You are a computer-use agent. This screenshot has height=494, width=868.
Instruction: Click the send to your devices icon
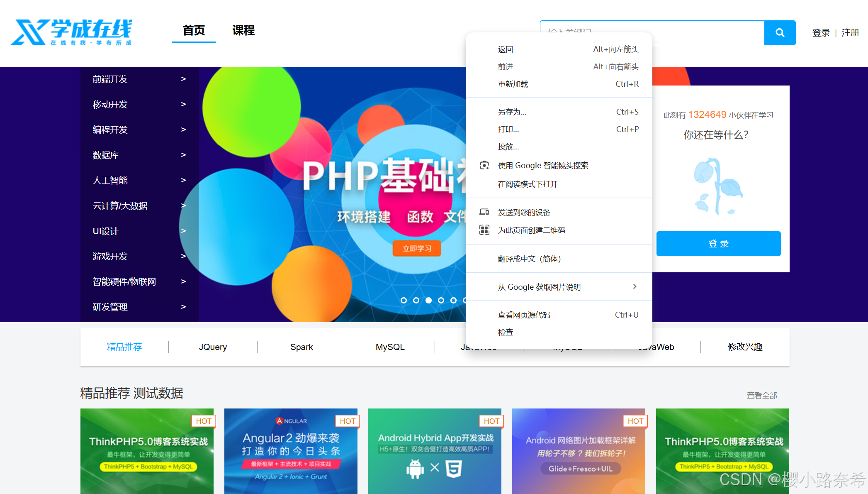tap(484, 212)
